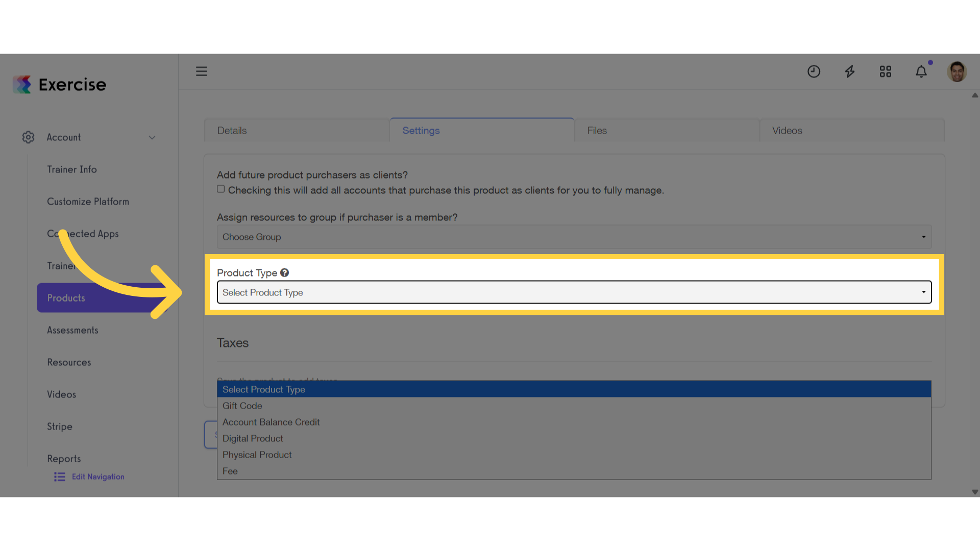Choose the Select Product Type option
The image size is (980, 551).
coord(574,389)
